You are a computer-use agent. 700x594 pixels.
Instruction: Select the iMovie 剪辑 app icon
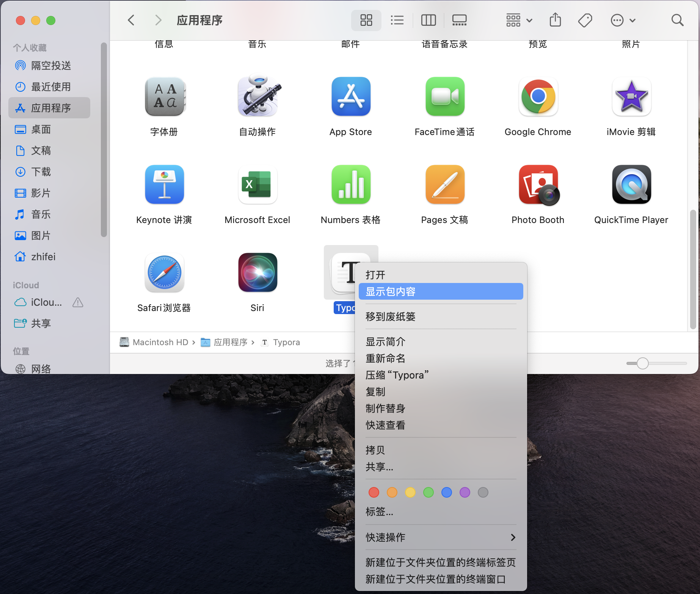[631, 96]
